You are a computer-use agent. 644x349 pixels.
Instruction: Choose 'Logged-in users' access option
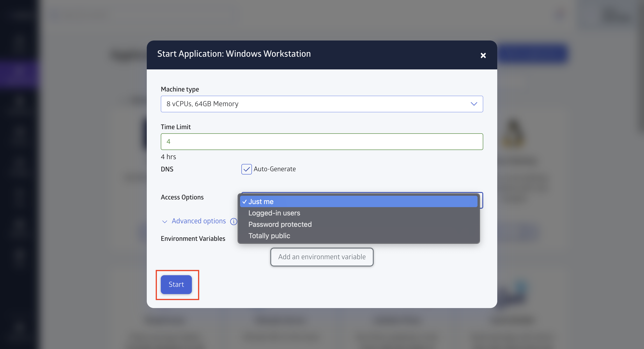tap(359, 213)
